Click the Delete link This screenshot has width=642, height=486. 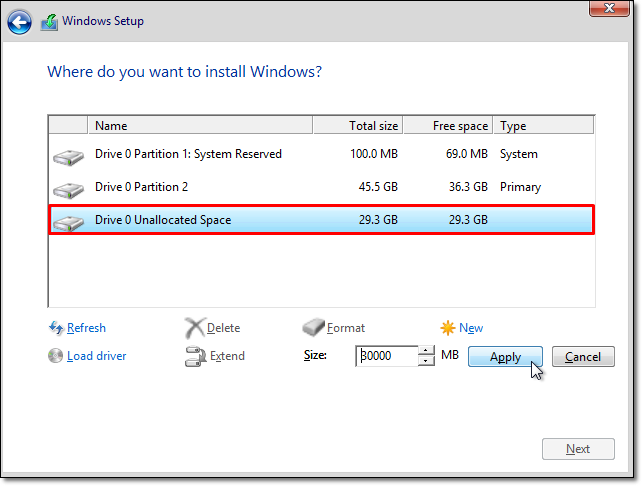click(224, 328)
